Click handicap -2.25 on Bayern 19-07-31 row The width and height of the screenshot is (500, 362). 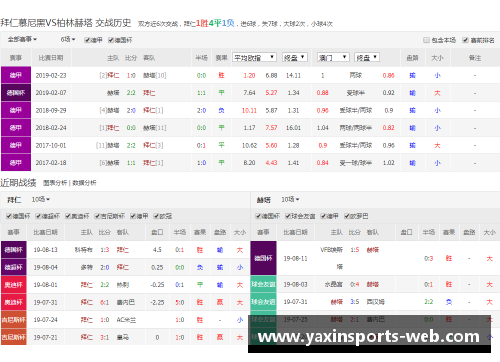click(x=157, y=302)
